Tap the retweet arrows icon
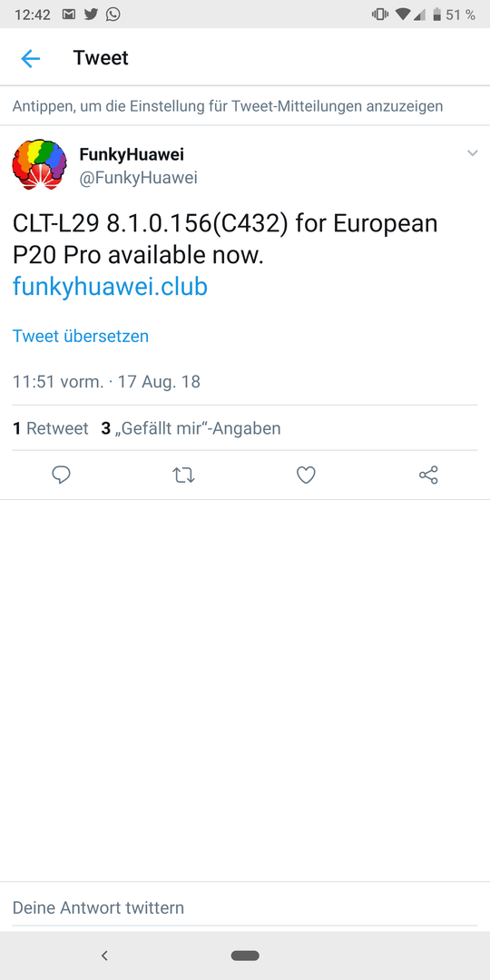The image size is (490, 980). click(x=183, y=475)
